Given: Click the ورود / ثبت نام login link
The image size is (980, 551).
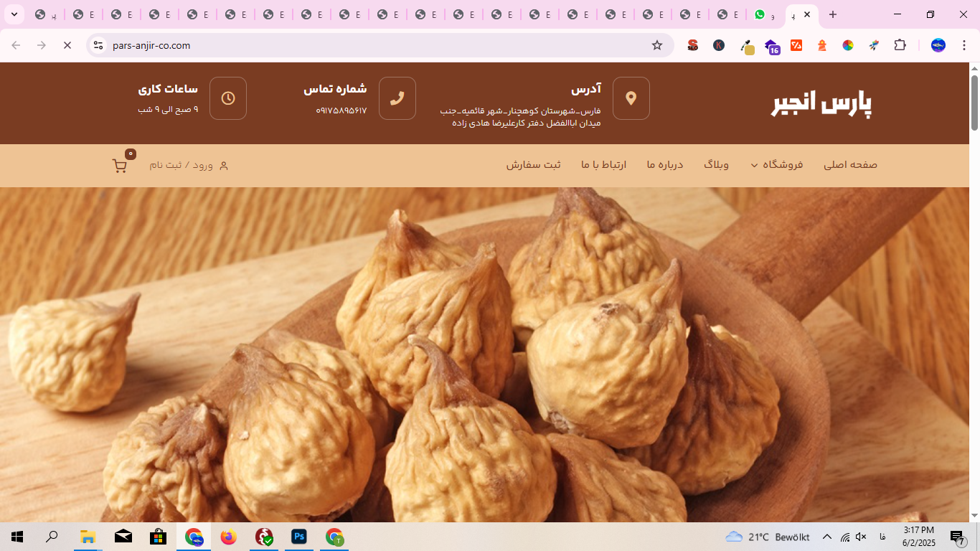Looking at the screenshot, I should coord(189,166).
